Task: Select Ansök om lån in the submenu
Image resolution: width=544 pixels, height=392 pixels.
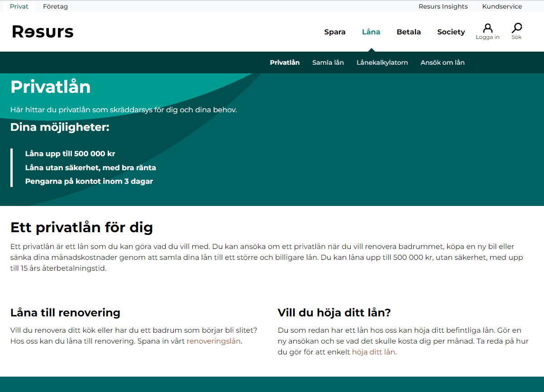Action: click(442, 62)
